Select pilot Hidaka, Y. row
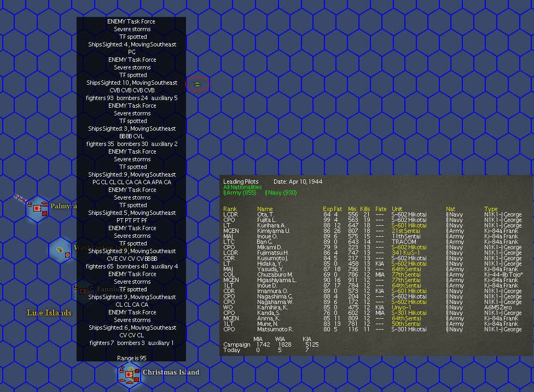 (373, 264)
